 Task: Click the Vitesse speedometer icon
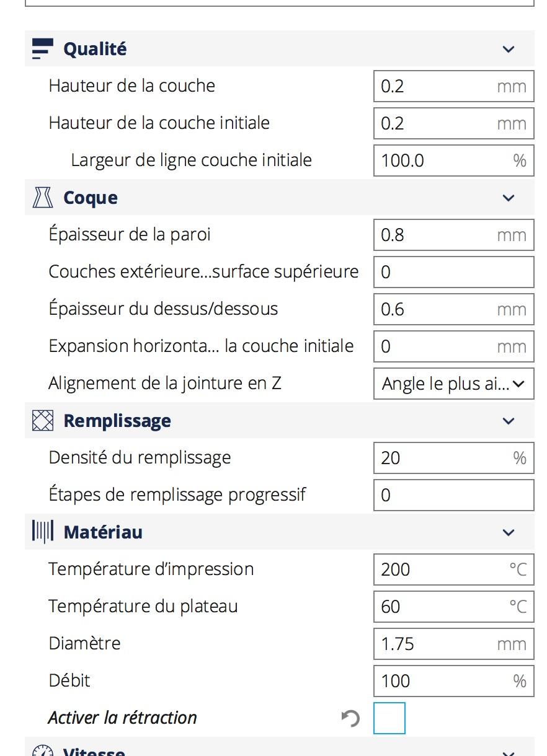tap(43, 751)
